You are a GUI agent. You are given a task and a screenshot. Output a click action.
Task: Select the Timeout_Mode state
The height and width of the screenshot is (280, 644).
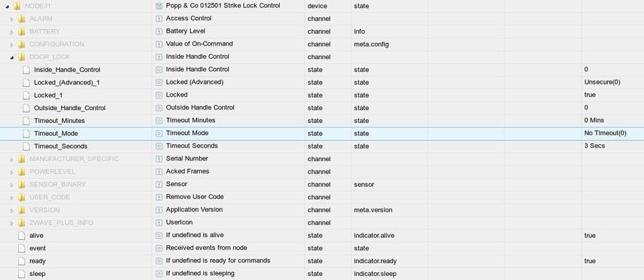coord(56,134)
